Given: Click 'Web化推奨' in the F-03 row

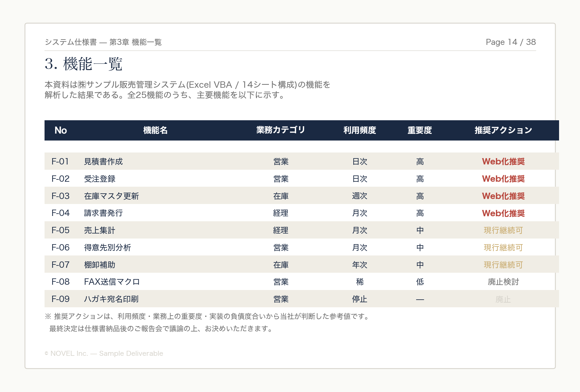Looking at the screenshot, I should tap(503, 196).
